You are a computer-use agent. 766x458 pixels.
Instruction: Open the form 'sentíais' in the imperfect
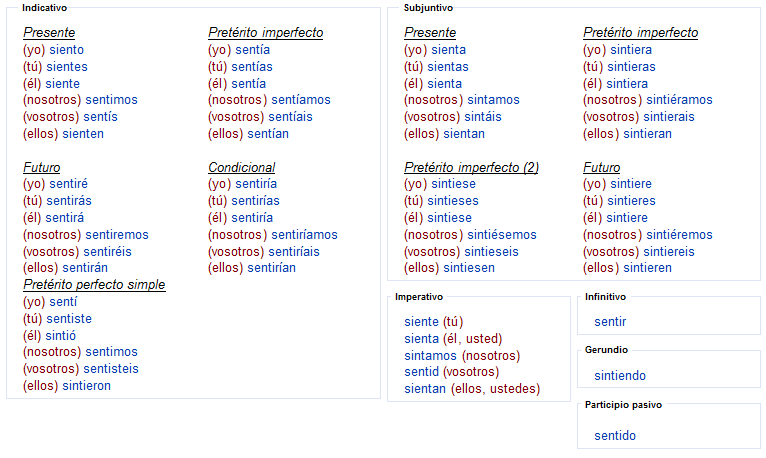click(x=290, y=117)
